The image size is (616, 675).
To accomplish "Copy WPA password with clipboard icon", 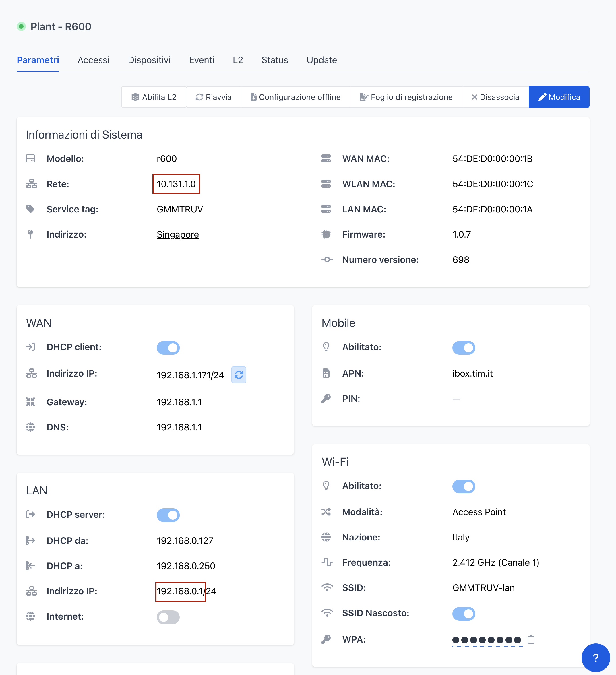I will [x=531, y=639].
